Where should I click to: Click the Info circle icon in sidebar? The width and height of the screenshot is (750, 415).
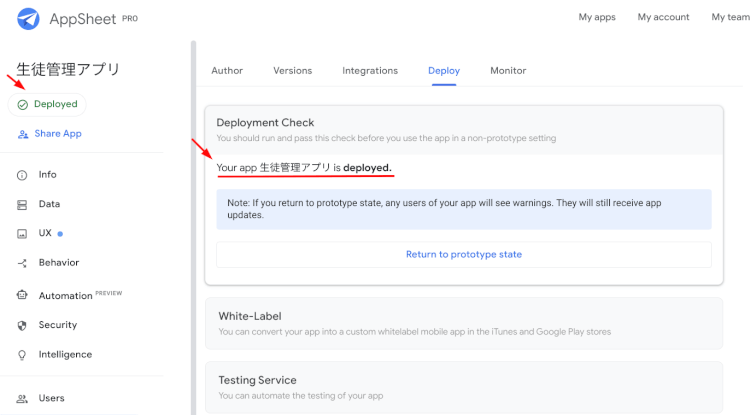click(x=22, y=175)
